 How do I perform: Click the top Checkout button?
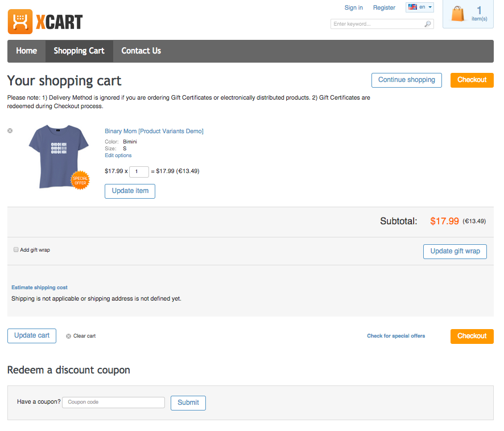pyautogui.click(x=472, y=80)
